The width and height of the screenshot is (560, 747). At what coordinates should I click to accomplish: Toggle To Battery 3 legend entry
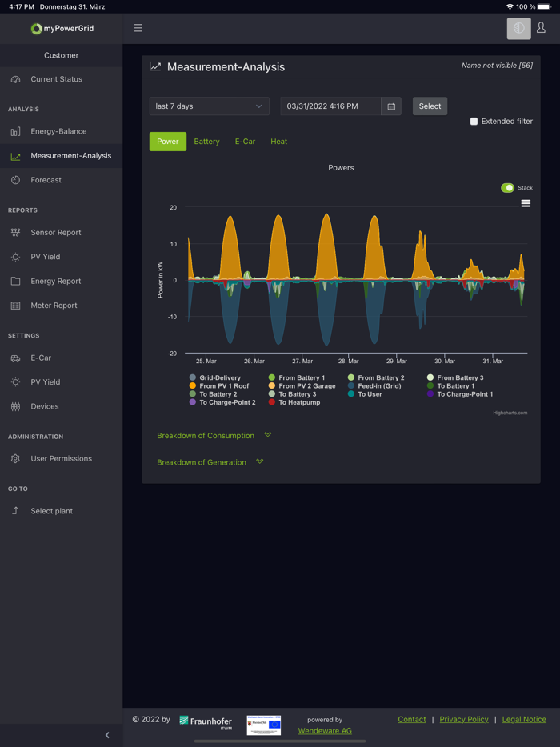[x=292, y=394]
